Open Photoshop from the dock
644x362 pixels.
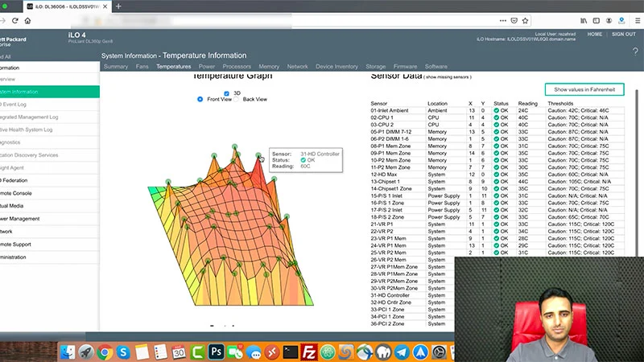point(216,352)
